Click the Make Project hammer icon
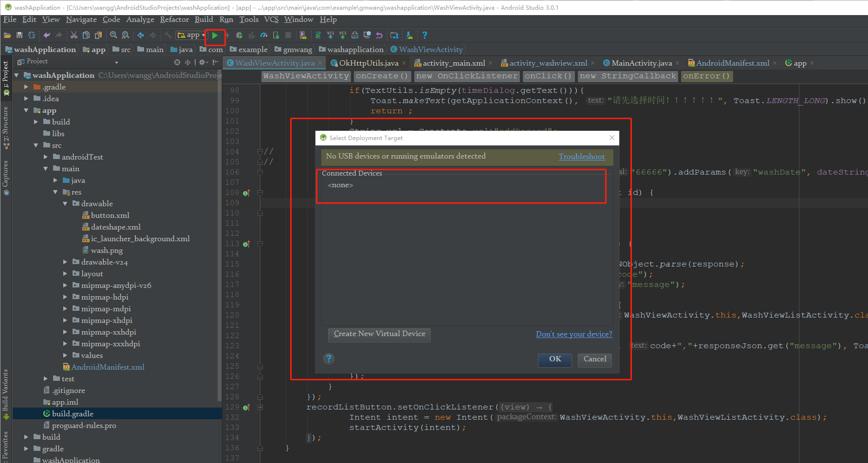Image resolution: width=868 pixels, height=463 pixels. pyautogui.click(x=168, y=35)
